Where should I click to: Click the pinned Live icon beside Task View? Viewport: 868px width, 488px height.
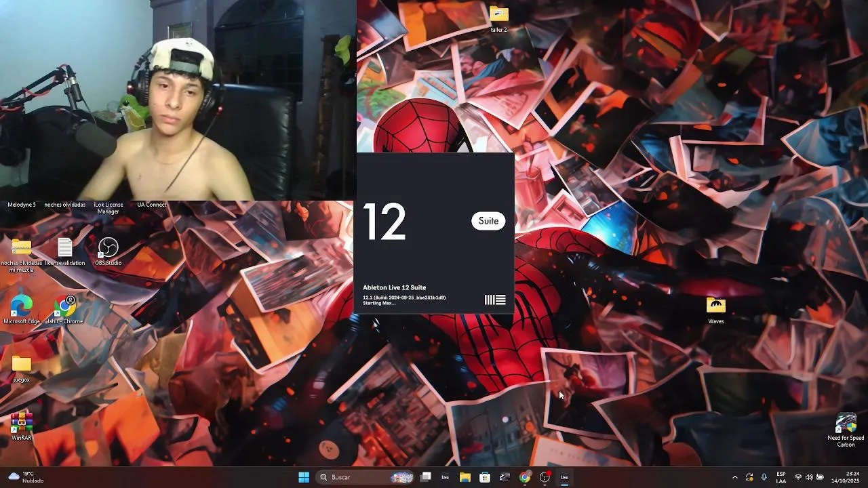pyautogui.click(x=446, y=477)
